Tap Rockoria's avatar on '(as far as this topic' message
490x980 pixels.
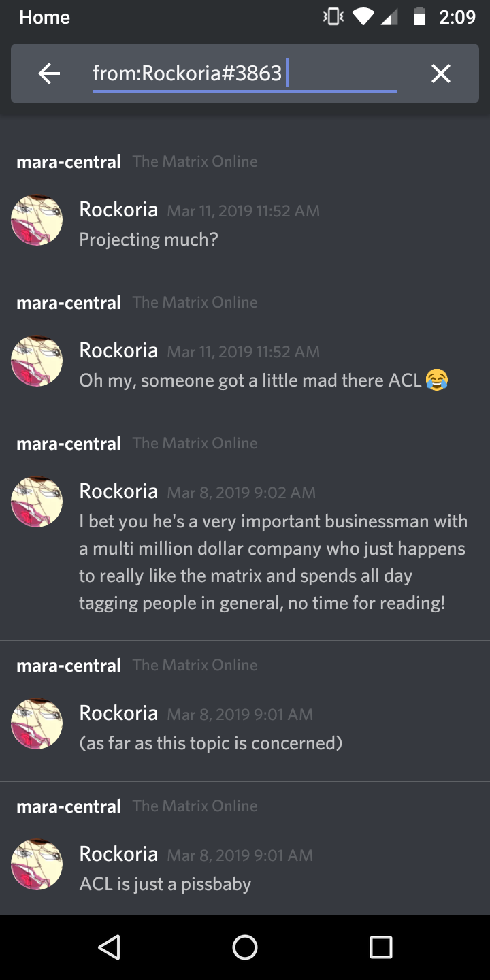point(37,724)
